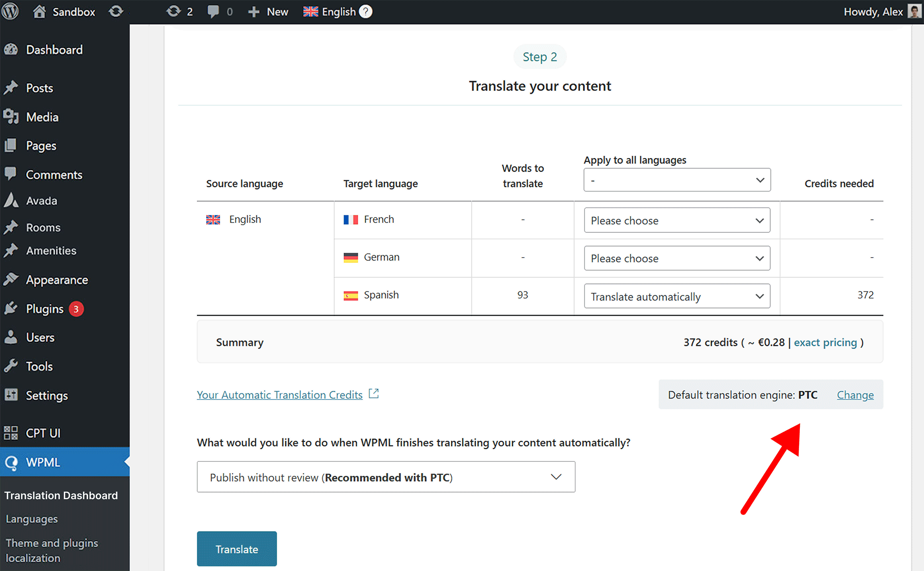This screenshot has height=571, width=924.
Task: Click New in the admin bar
Action: tap(277, 12)
